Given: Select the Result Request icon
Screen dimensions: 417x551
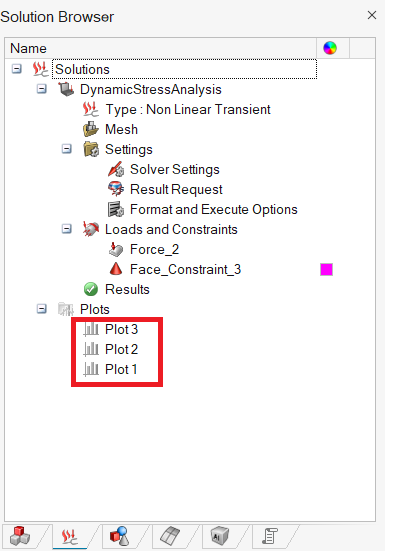Looking at the screenshot, I should pyautogui.click(x=116, y=189).
